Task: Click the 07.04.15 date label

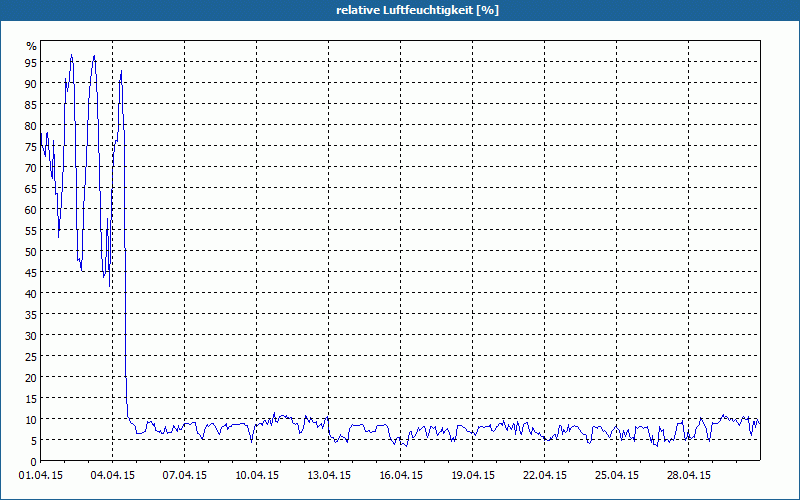Action: pyautogui.click(x=185, y=476)
